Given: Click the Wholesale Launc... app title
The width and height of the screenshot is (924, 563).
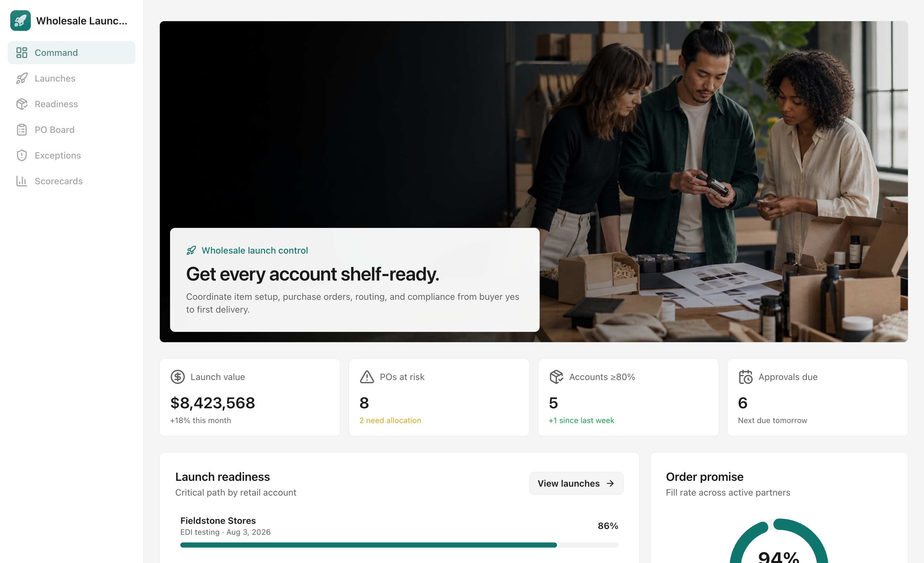Looking at the screenshot, I should [x=82, y=21].
